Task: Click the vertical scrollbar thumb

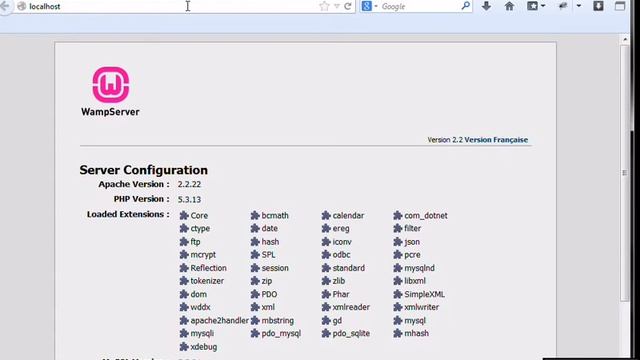Action: (625, 173)
